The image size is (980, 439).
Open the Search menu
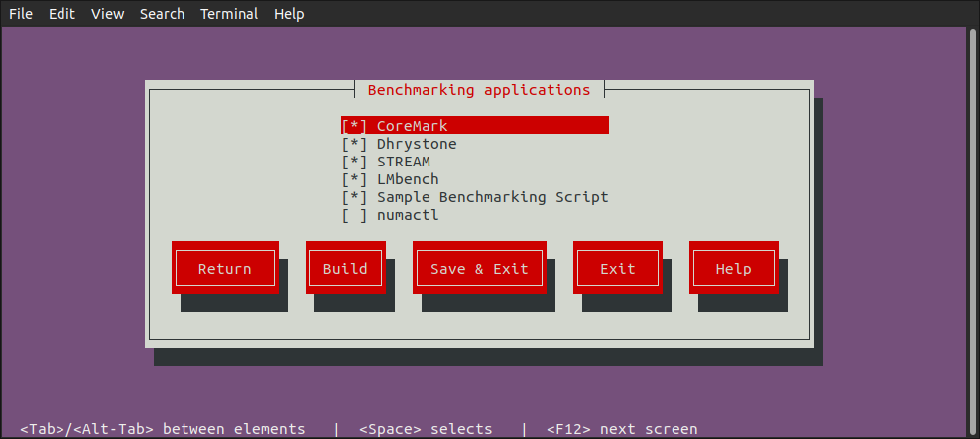(162, 14)
